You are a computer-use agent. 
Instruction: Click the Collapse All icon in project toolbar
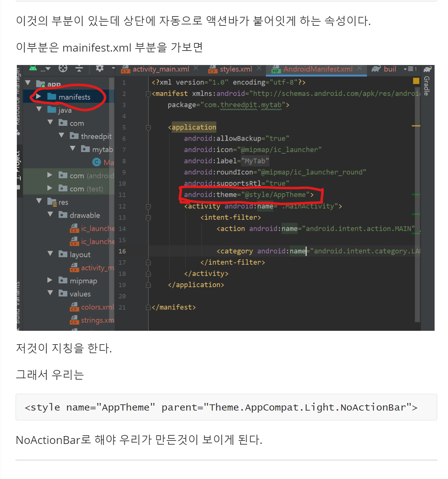[x=79, y=68]
